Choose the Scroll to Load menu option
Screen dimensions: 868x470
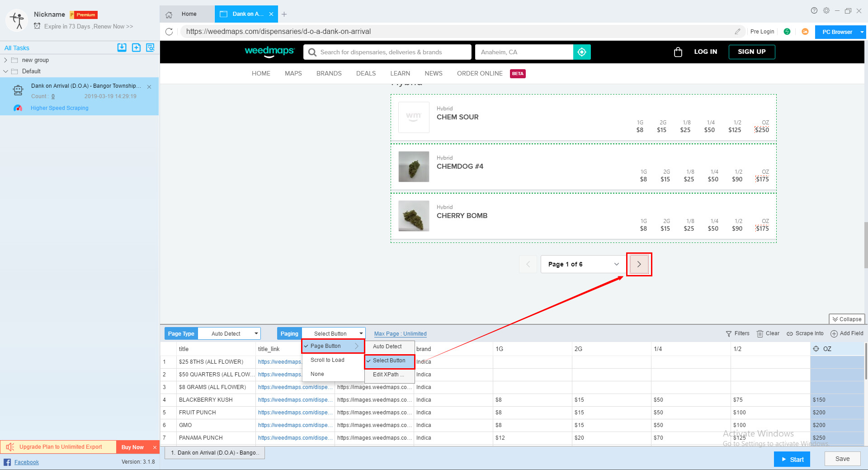333,360
